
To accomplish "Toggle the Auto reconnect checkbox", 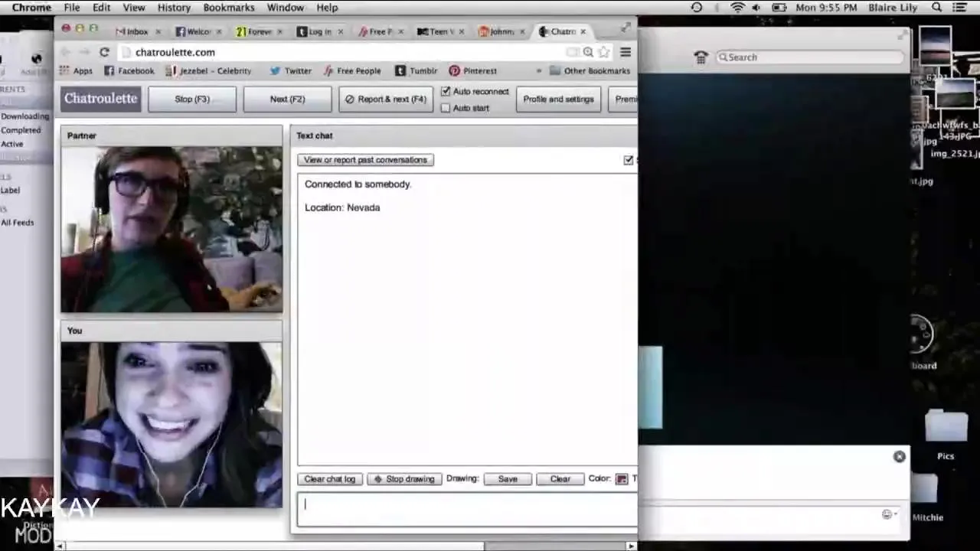I will tap(446, 91).
